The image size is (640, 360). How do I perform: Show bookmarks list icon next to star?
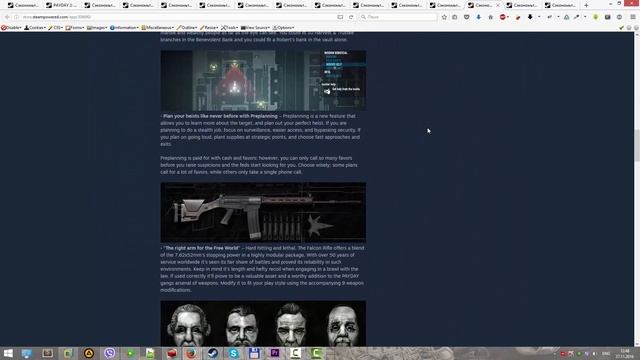click(455, 17)
